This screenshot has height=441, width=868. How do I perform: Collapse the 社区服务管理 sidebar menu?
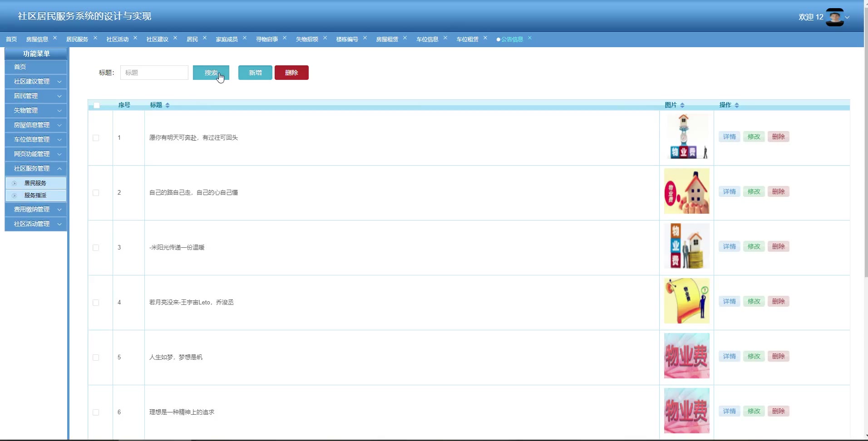click(x=36, y=169)
